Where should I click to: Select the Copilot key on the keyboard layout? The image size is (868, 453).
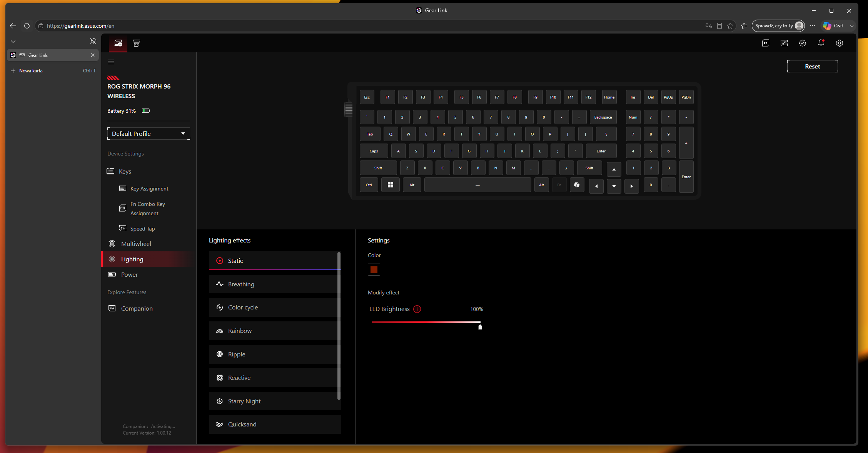coord(577,185)
